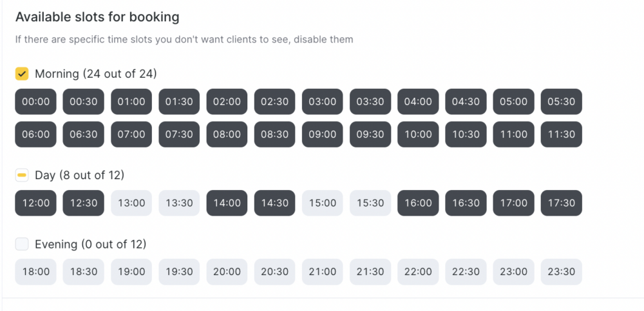
Task: Uncheck the Morning slots checkbox
Action: (22, 74)
